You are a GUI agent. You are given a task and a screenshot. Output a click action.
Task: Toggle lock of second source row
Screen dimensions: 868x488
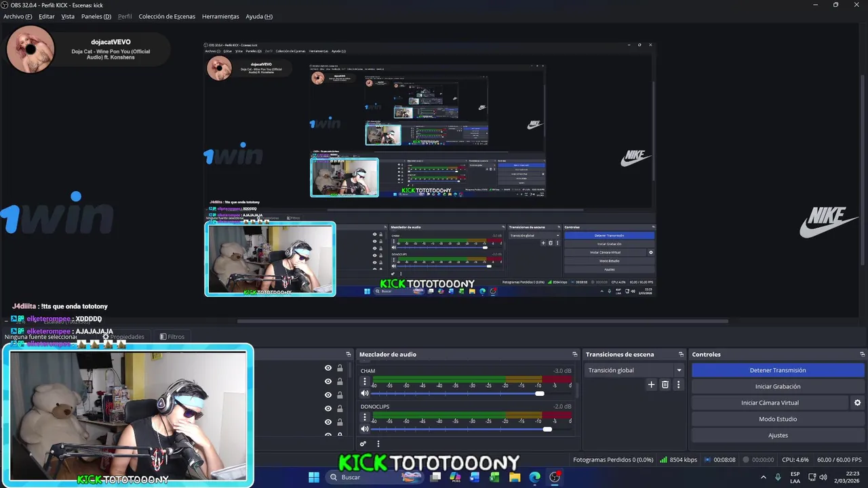pyautogui.click(x=340, y=382)
